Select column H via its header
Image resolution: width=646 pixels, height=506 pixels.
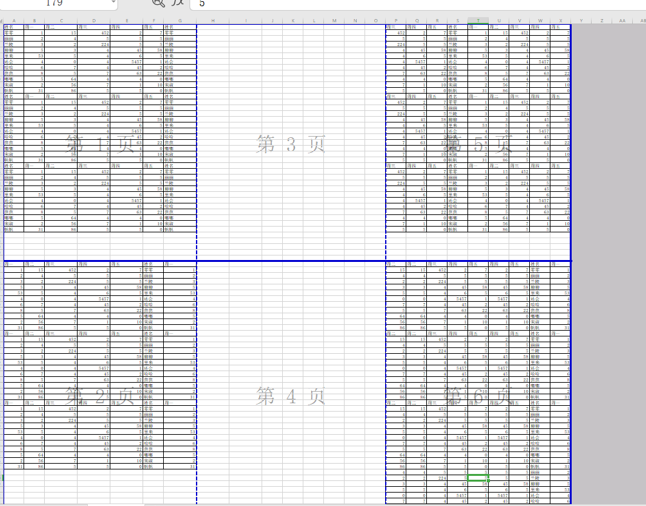coord(213,21)
